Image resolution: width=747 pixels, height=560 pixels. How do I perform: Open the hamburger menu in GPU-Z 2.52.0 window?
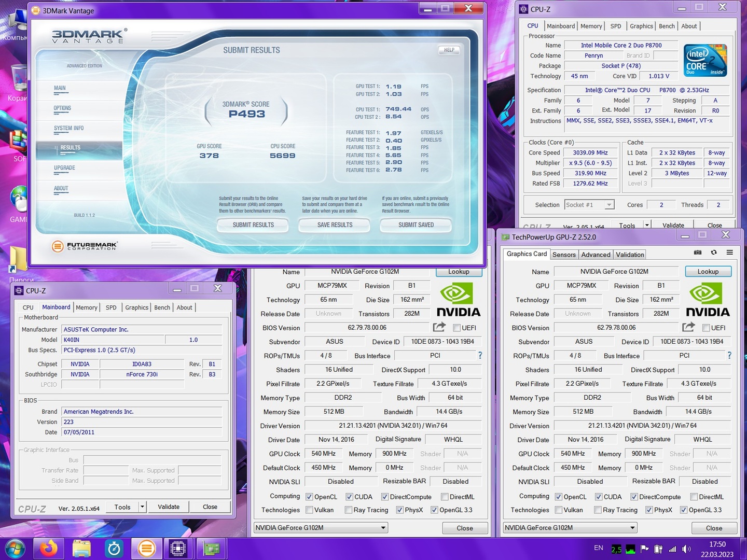coord(729,253)
